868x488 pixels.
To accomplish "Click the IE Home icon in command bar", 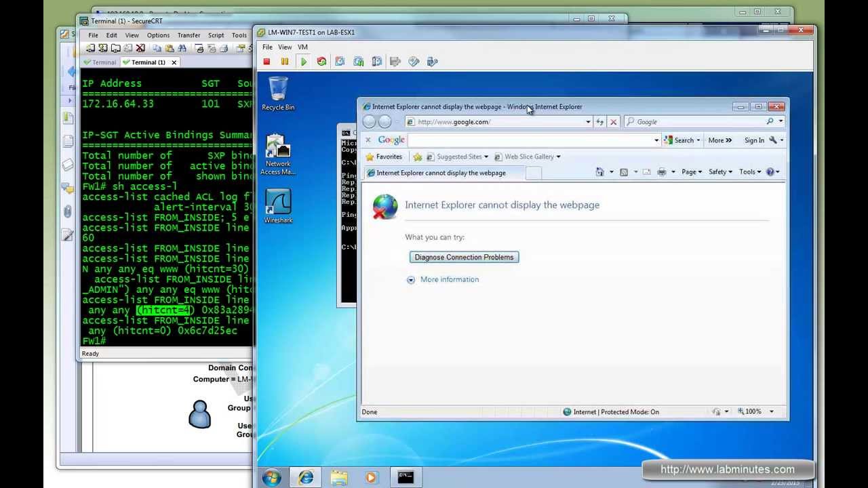I will point(599,172).
